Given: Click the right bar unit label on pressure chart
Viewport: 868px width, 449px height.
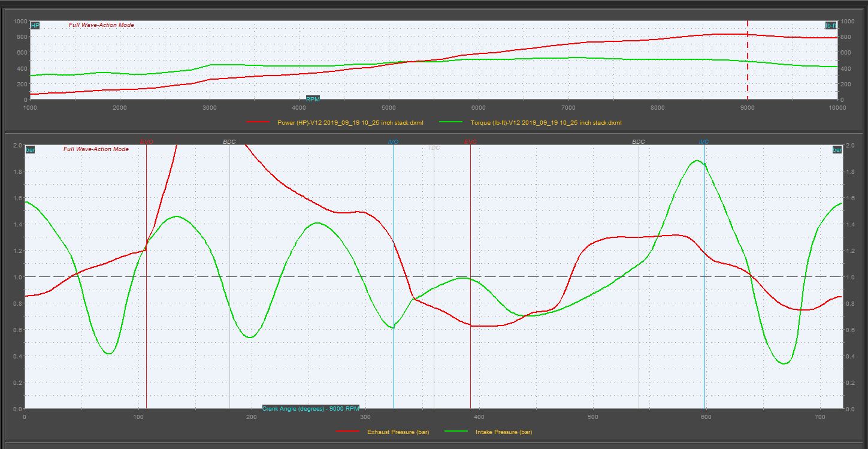Looking at the screenshot, I should click(837, 149).
